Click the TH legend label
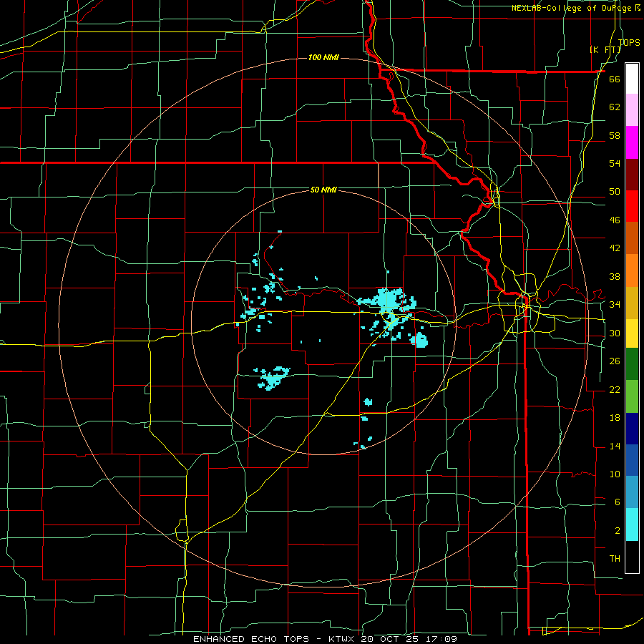Image resolution: width=644 pixels, height=644 pixels. click(615, 558)
